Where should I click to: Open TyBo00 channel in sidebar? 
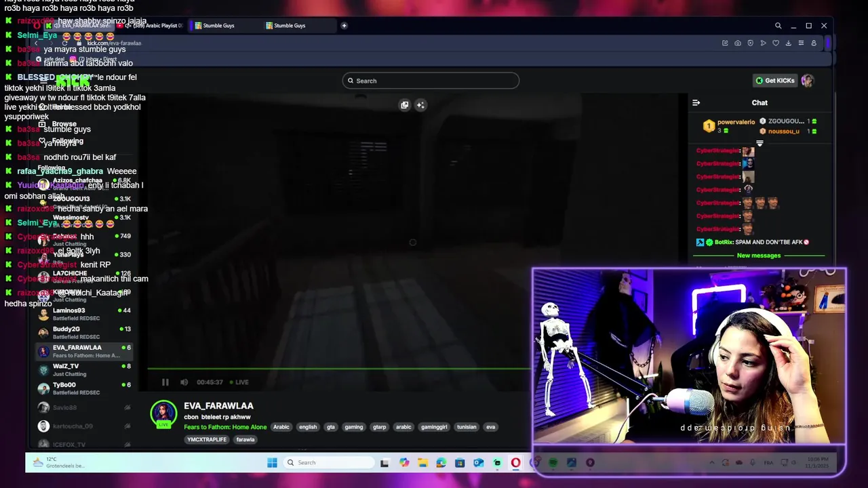point(84,388)
